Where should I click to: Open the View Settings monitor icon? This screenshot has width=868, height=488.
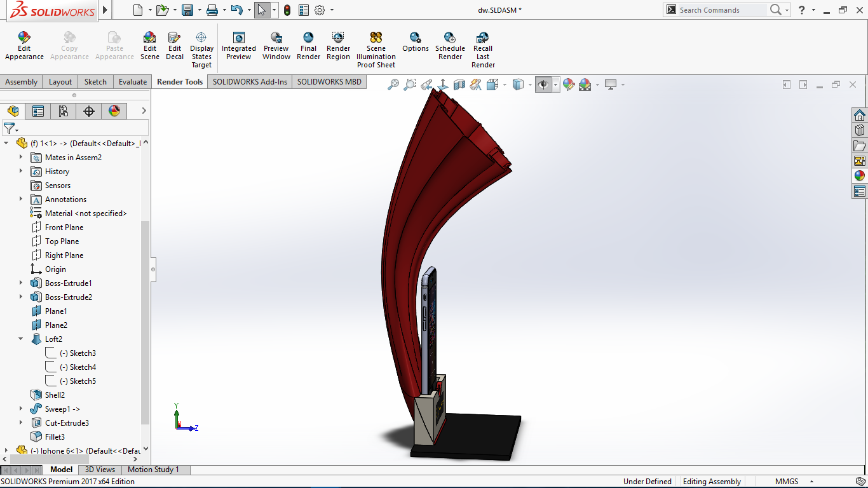pyautogui.click(x=611, y=85)
